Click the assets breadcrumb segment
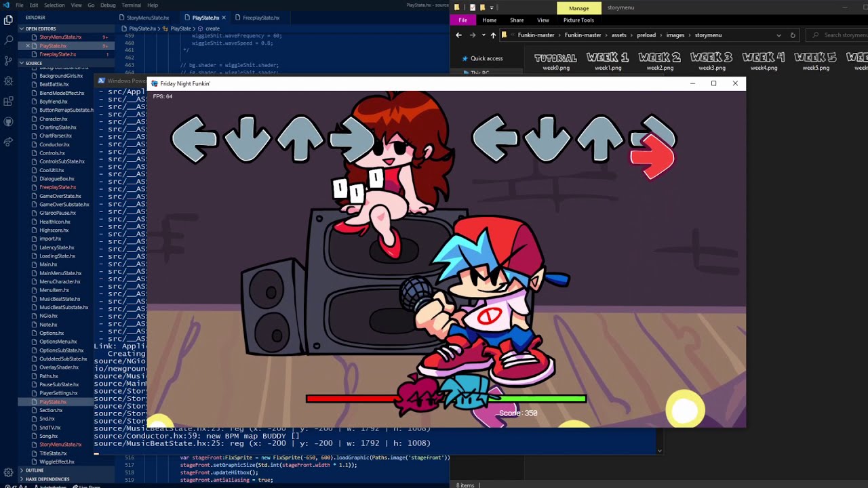 pos(619,35)
